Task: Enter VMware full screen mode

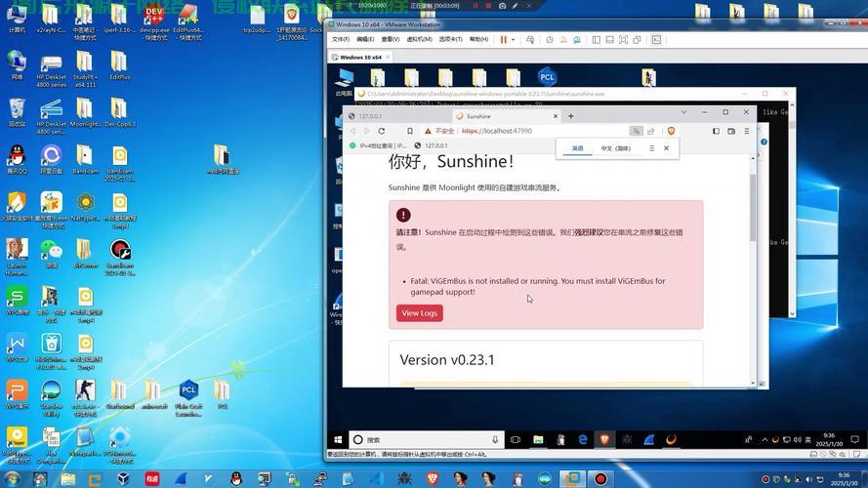Action: pos(623,40)
